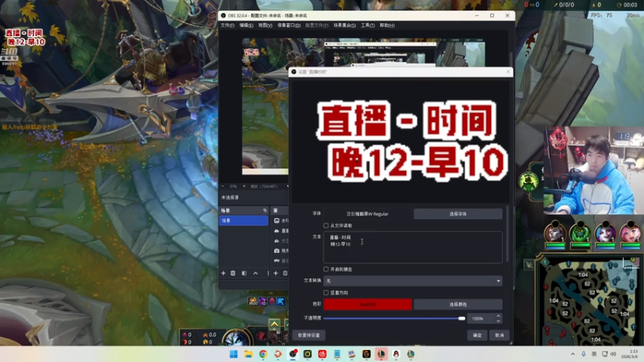This screenshot has height=362, width=644.
Task: Open the Tools menu in OBS
Action: [368, 26]
